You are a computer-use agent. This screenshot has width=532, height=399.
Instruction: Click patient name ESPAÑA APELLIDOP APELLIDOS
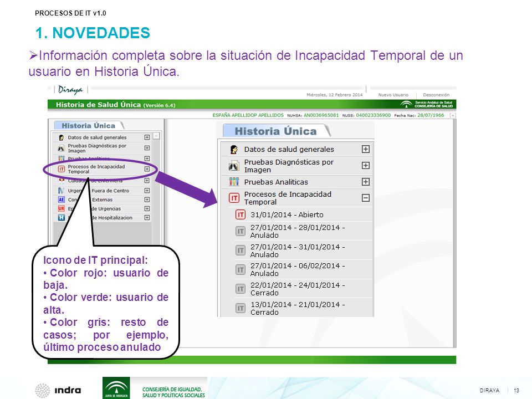[x=248, y=115]
